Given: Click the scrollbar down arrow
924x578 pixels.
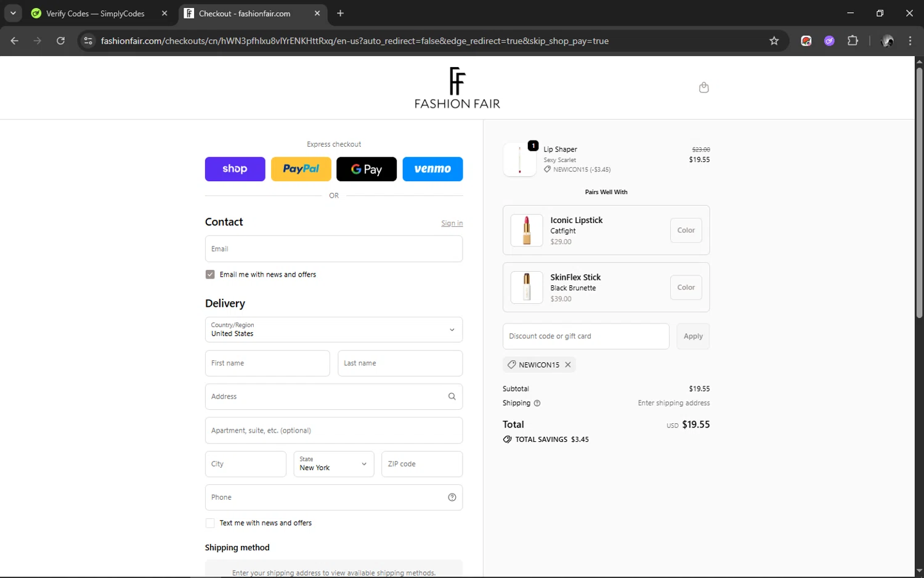Looking at the screenshot, I should point(919,571).
